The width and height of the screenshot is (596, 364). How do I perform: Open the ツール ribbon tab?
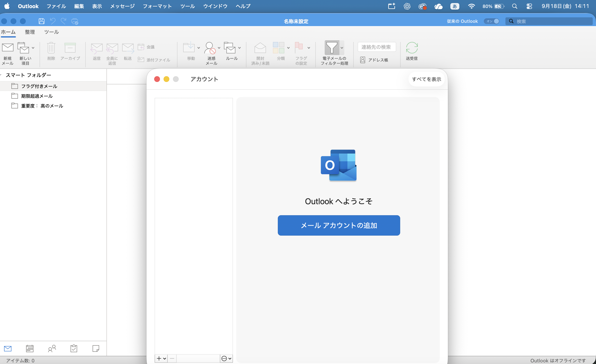[x=52, y=32]
